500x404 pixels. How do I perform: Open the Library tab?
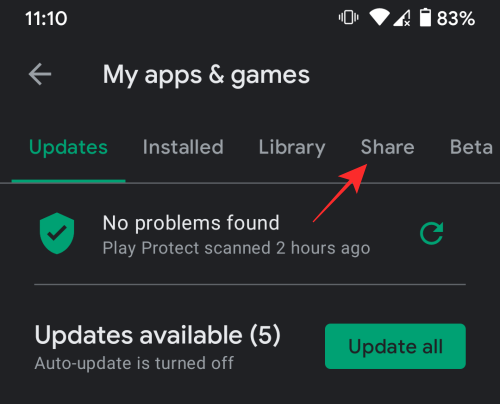(292, 148)
